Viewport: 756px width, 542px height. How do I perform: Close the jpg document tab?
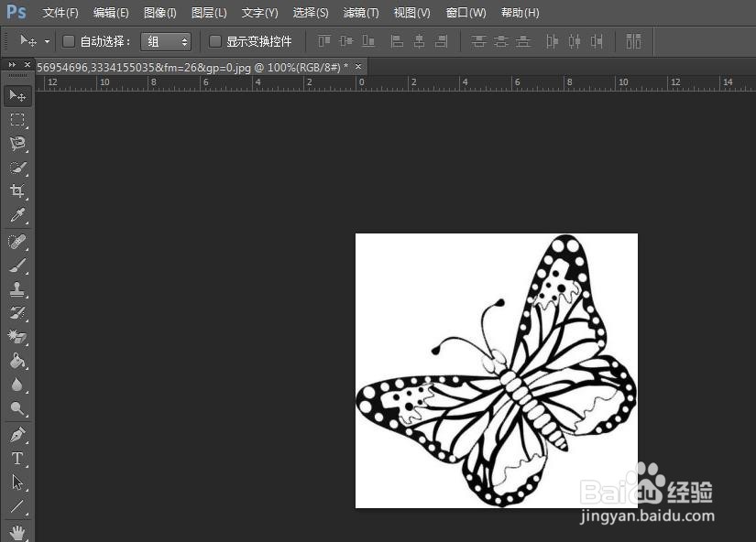(x=358, y=67)
